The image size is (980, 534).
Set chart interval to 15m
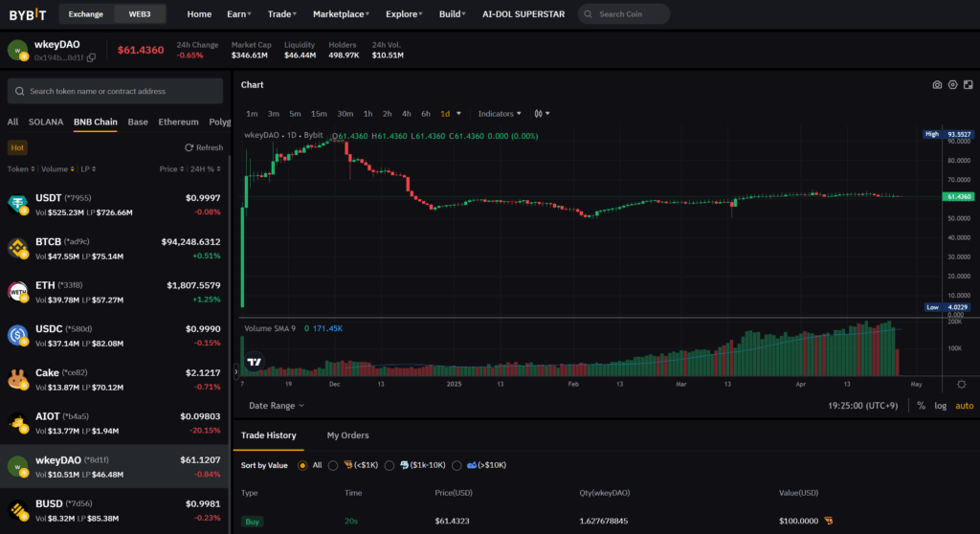(x=319, y=114)
